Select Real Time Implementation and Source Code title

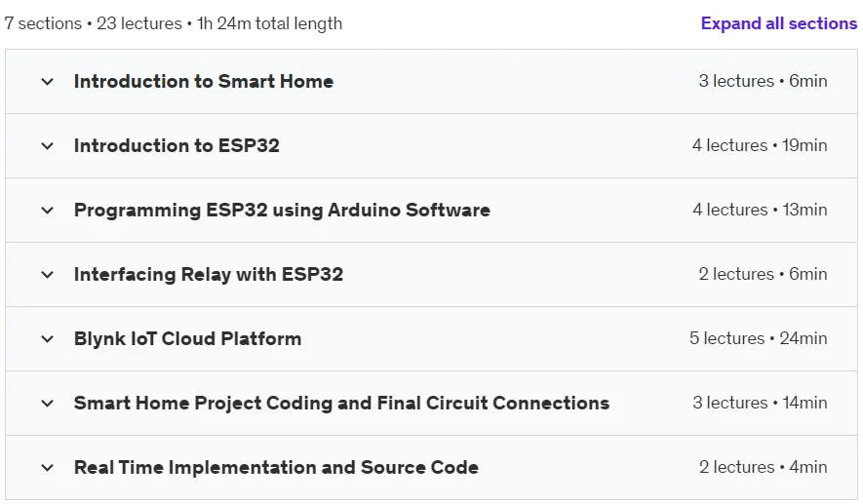pyautogui.click(x=276, y=468)
